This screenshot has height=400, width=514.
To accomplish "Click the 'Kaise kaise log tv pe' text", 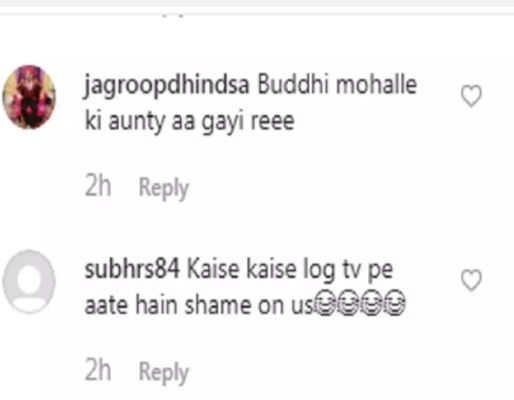I will pos(290,271).
